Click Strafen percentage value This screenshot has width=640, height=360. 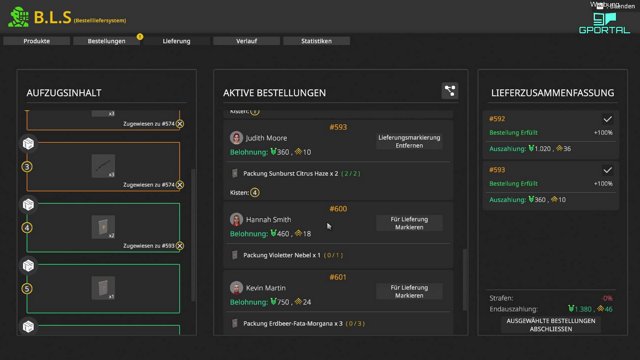coord(607,298)
